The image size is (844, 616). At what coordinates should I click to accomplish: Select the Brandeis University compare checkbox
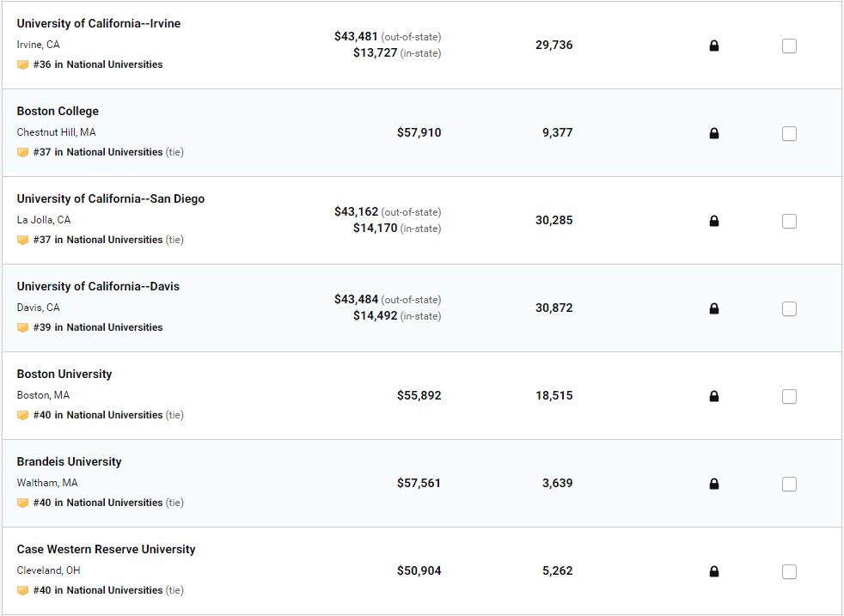tap(789, 485)
